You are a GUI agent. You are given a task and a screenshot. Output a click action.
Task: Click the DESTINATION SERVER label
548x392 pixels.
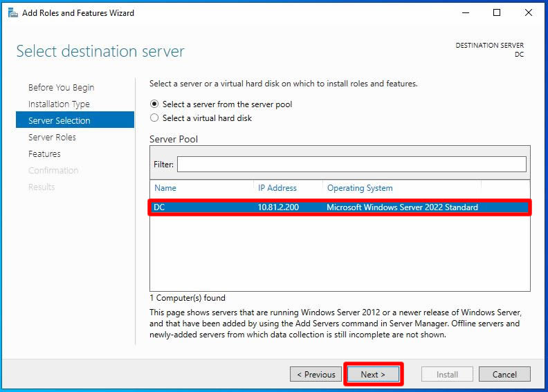489,46
